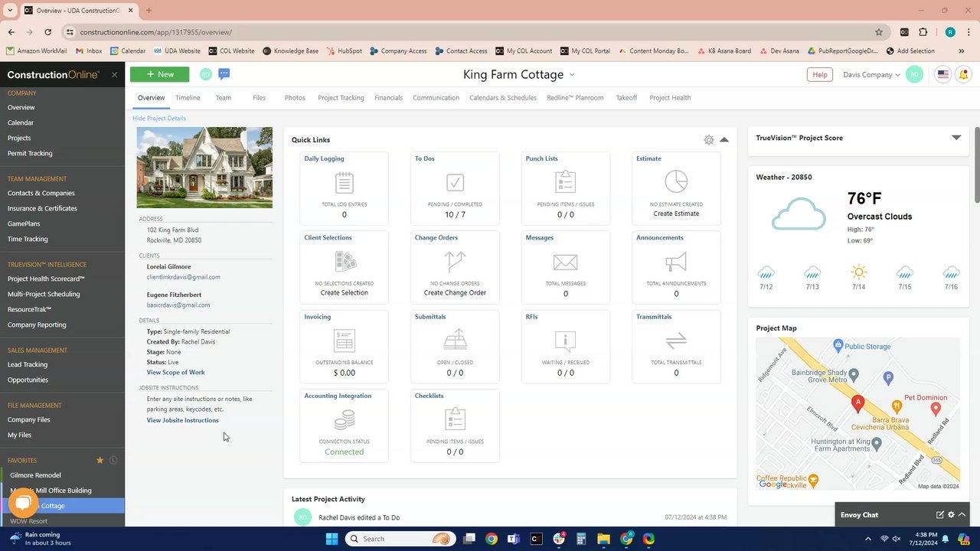Open the Redline Planroom tab
Image resolution: width=980 pixels, height=551 pixels.
click(x=575, y=98)
